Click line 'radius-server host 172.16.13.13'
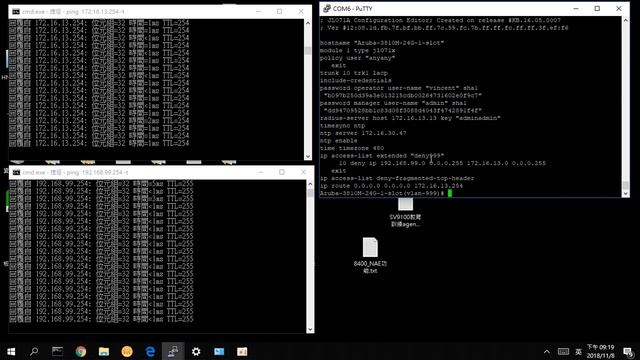 410,118
